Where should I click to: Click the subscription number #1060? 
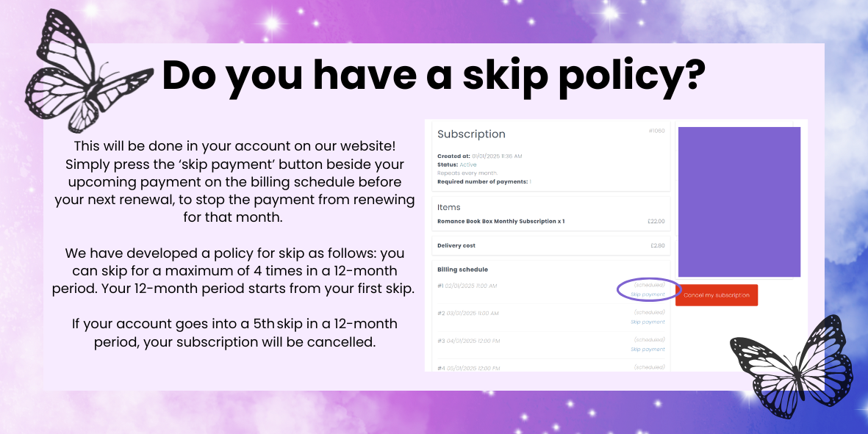pyautogui.click(x=656, y=131)
